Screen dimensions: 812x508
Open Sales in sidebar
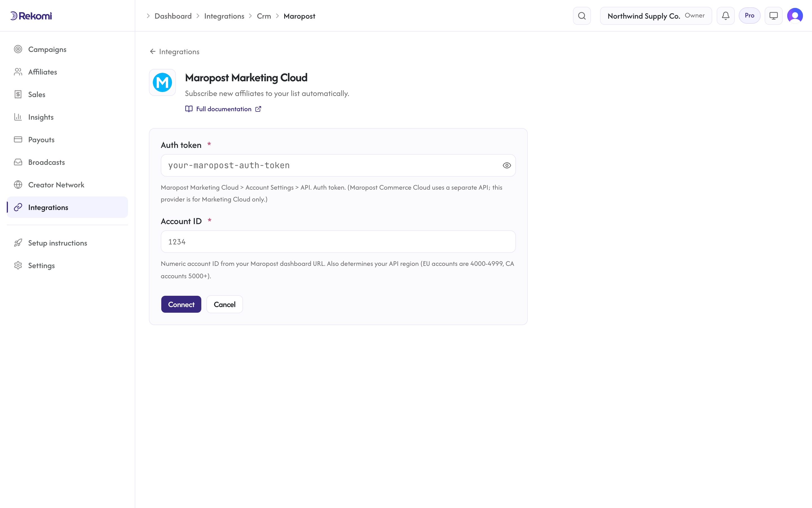coord(67,95)
